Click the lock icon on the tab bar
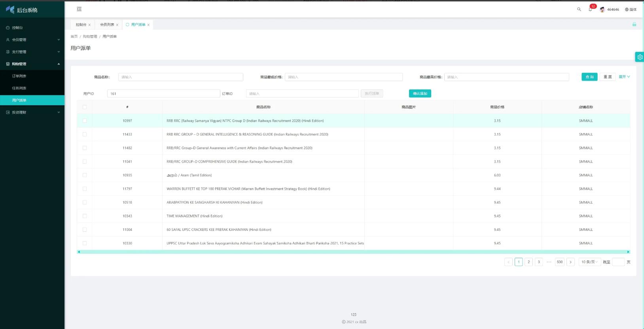Image resolution: width=644 pixels, height=329 pixels. 634,25
